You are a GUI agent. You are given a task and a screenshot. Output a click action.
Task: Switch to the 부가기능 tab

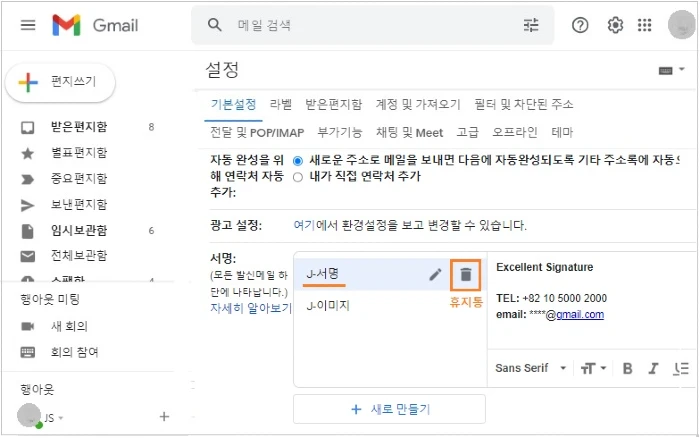(x=340, y=133)
